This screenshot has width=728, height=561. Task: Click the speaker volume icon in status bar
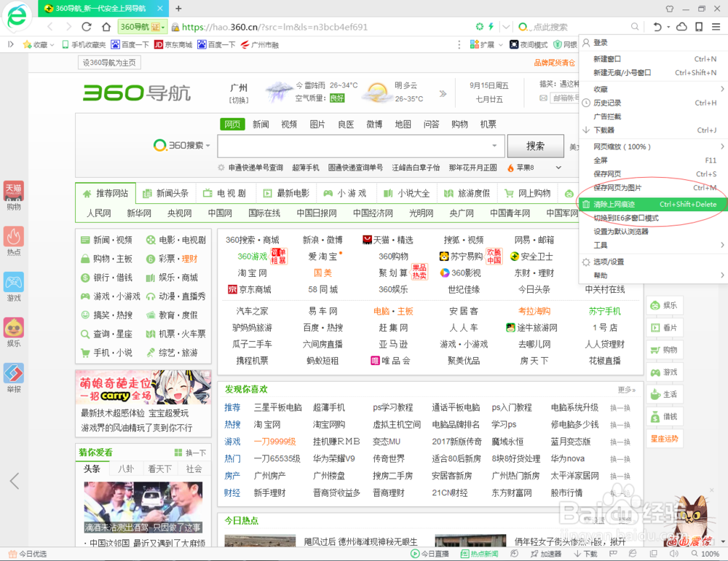pyautogui.click(x=673, y=554)
